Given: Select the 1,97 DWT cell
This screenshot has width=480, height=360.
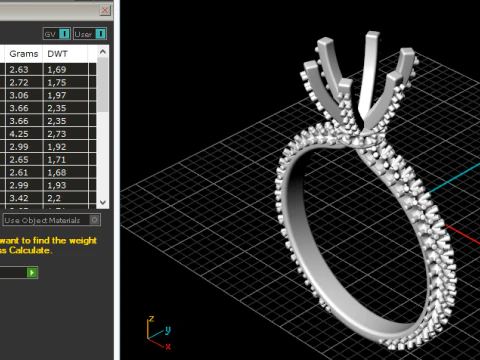Looking at the screenshot, I should (x=66, y=95).
